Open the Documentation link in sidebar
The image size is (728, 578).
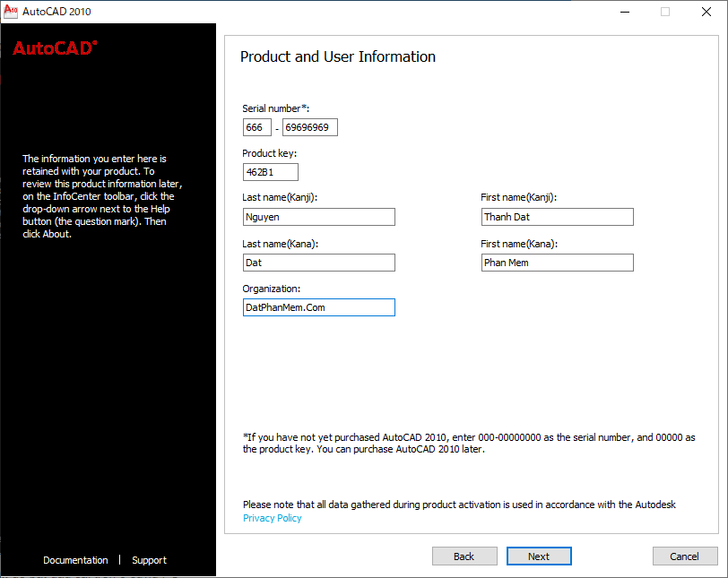(x=75, y=560)
